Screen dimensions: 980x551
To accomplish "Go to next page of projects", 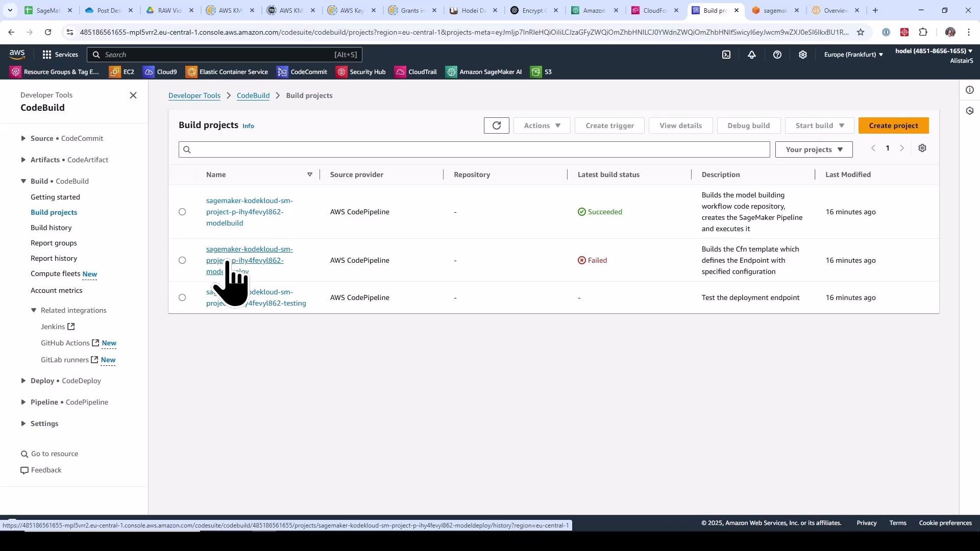I will click(902, 148).
